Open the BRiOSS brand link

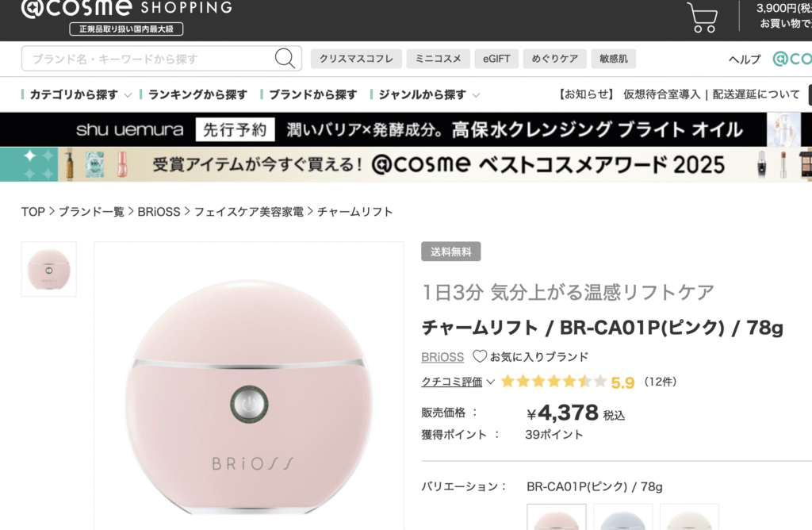(442, 356)
